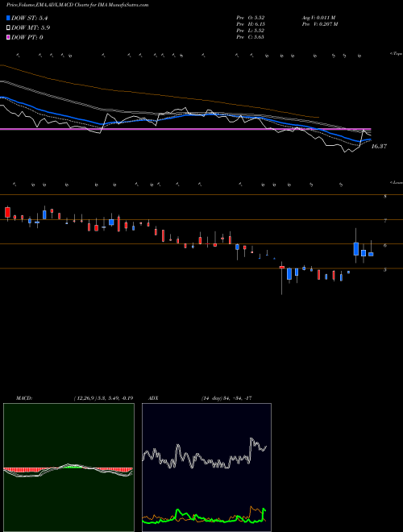The image size is (403, 532).
Task: Click the 'Pre C: 5.65' close value
Action: pyautogui.click(x=251, y=37)
